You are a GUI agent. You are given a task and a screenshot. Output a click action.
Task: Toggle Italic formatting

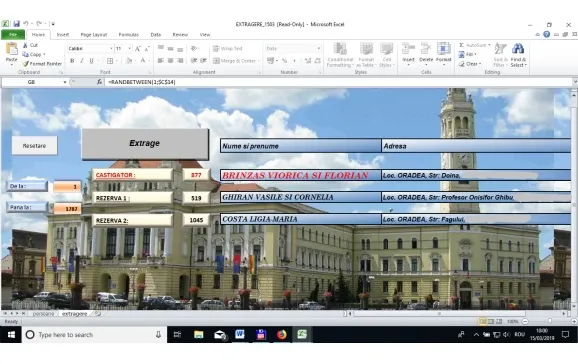[81, 61]
